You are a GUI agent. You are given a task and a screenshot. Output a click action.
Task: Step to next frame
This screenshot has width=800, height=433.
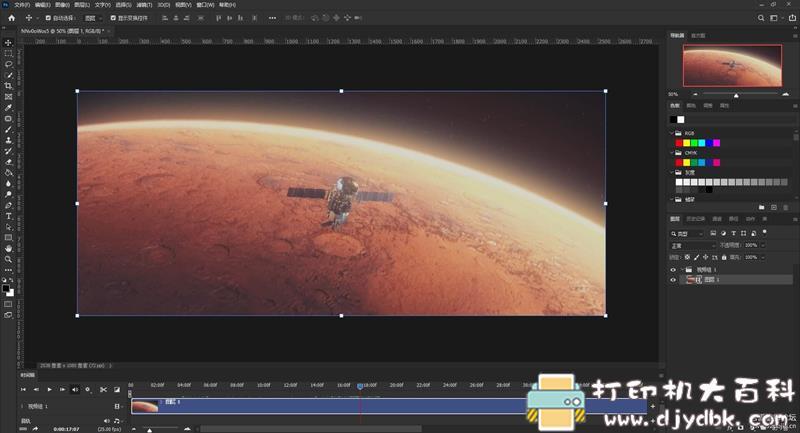[x=62, y=390]
